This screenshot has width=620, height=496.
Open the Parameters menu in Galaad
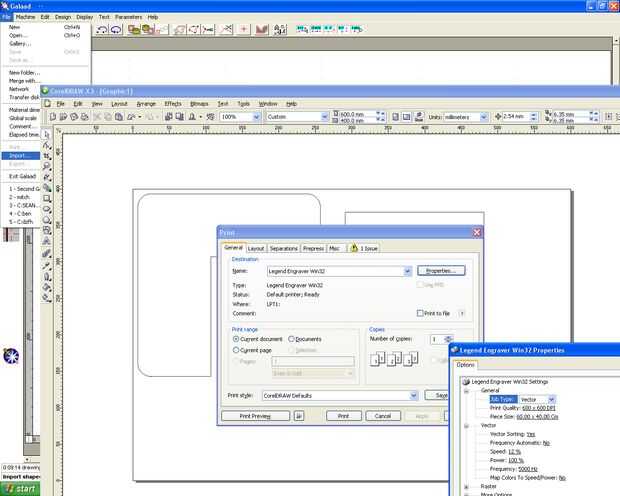click(129, 17)
